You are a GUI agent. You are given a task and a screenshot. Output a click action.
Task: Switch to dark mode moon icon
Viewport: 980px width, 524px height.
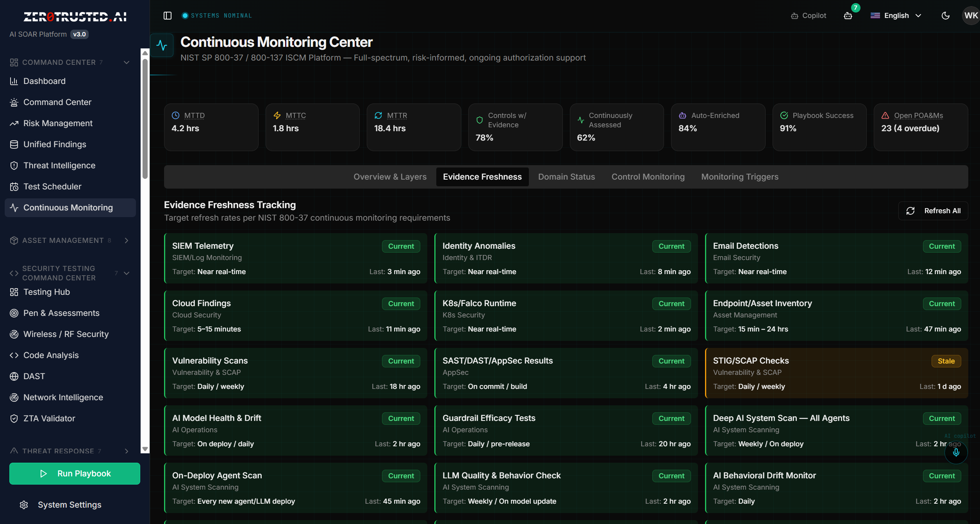tap(945, 16)
